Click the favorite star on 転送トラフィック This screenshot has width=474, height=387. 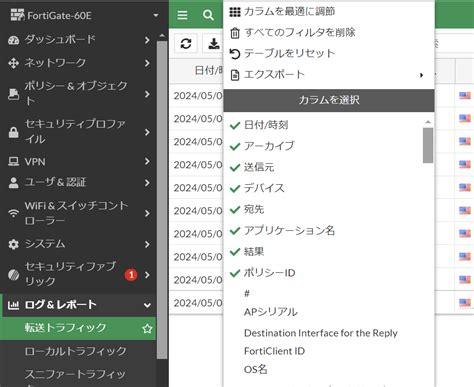[x=147, y=329]
